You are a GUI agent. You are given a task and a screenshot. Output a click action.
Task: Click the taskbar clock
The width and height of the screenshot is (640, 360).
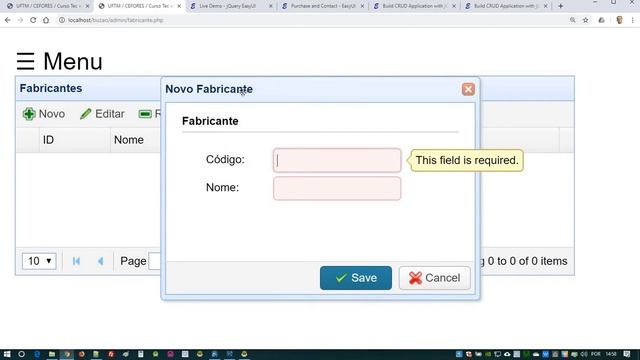(611, 354)
